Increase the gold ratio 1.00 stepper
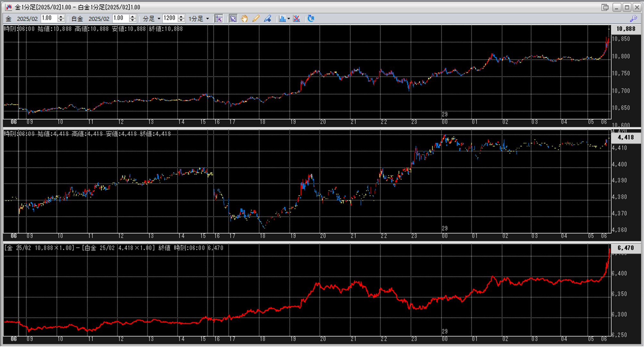Viewport: 644px width, 347px height. click(x=61, y=17)
